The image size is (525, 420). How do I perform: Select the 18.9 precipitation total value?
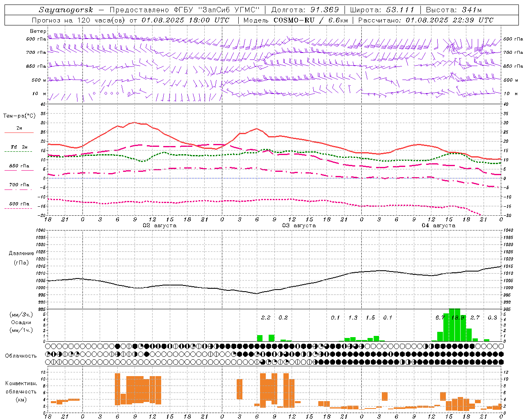click(x=457, y=317)
